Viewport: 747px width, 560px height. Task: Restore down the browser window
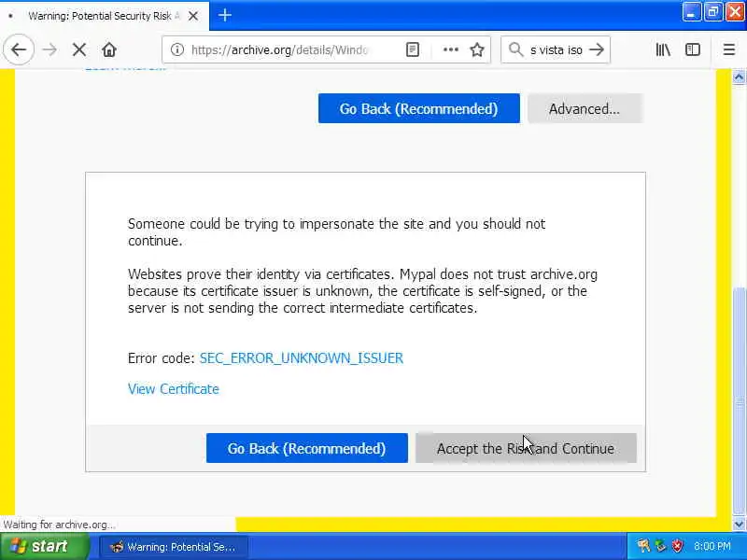pyautogui.click(x=713, y=12)
